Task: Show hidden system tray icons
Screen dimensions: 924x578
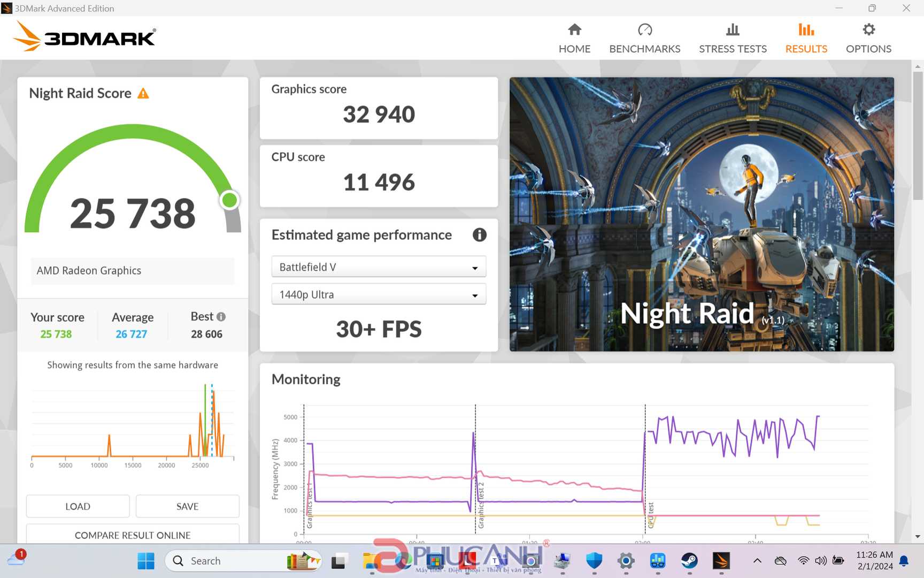Action: (x=757, y=561)
